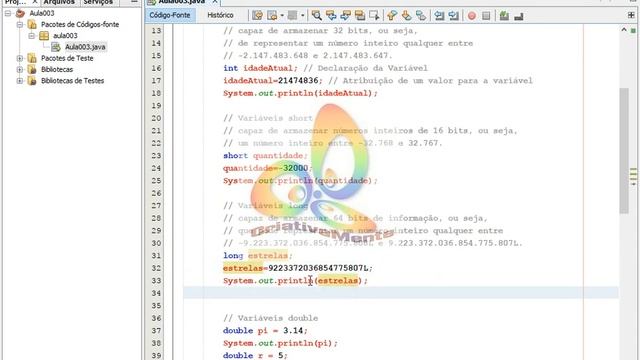This screenshot has height=360, width=640.
Task: Click line number 17 in the gutter
Action: (x=156, y=81)
